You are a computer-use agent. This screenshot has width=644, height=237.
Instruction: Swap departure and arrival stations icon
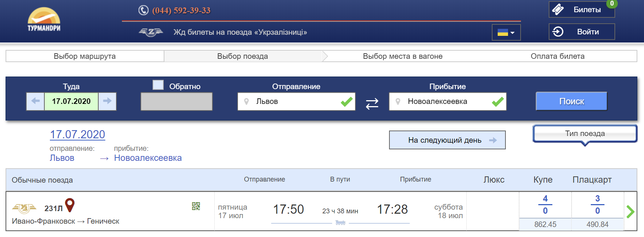pos(372,104)
